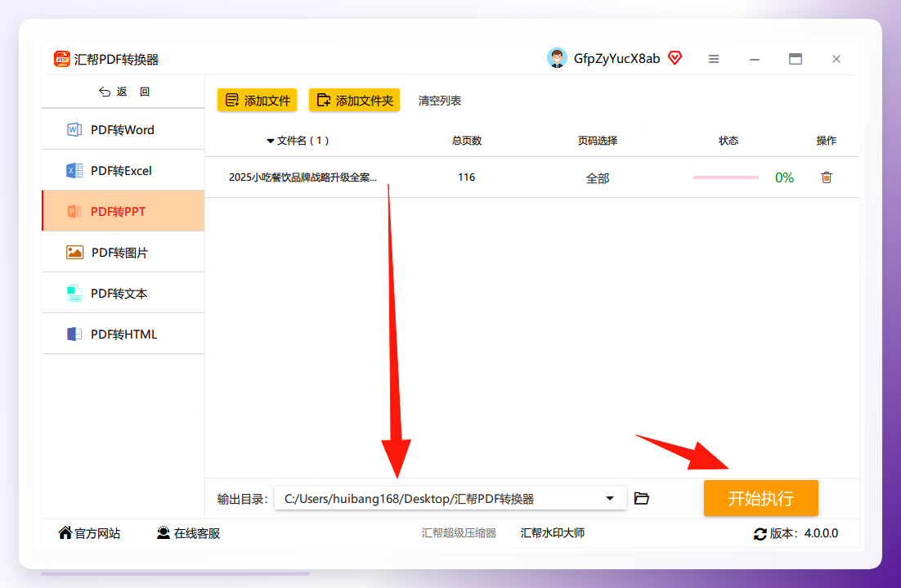Click the 汇帮PDF转换器 app logo icon
Image resolution: width=901 pixels, height=588 pixels.
tap(61, 59)
